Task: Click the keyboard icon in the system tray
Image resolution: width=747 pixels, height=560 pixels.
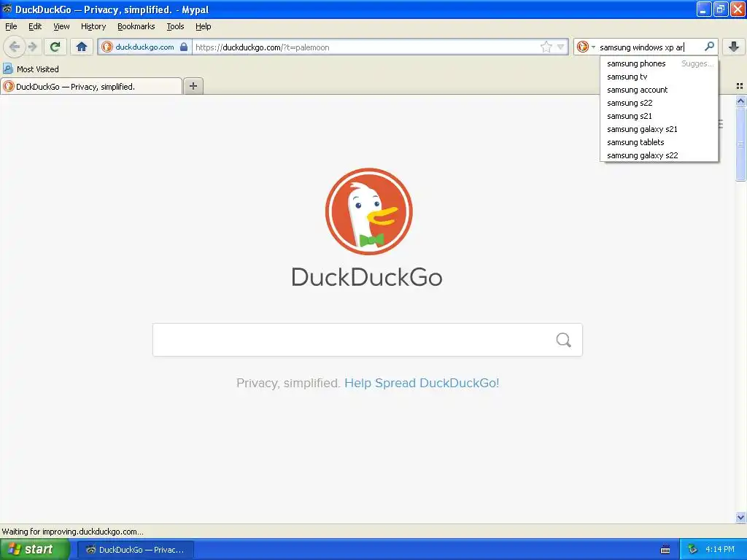Action: coord(665,550)
